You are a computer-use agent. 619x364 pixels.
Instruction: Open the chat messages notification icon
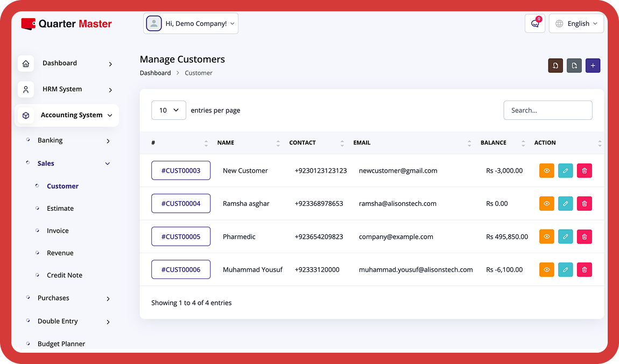pyautogui.click(x=534, y=24)
